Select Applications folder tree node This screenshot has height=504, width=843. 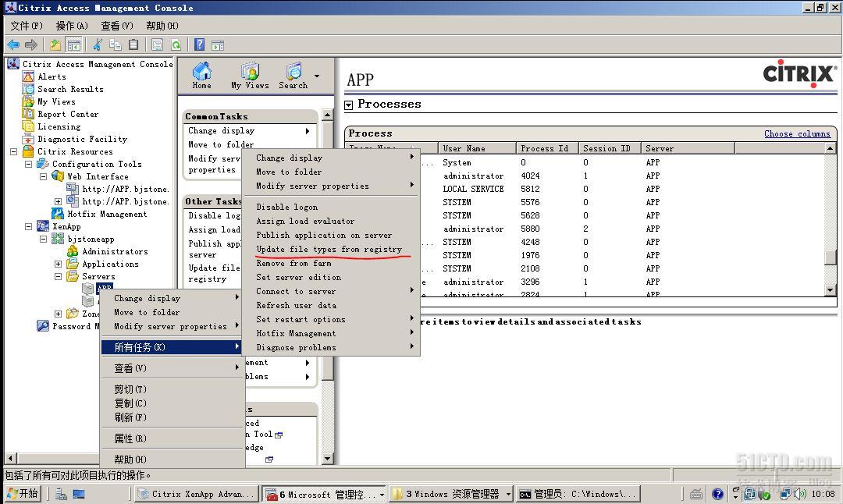click(110, 264)
